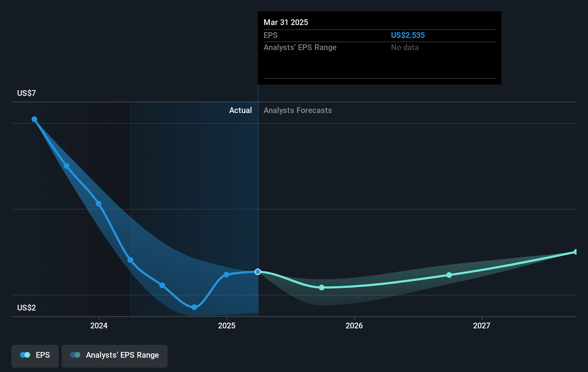The width and height of the screenshot is (588, 372).
Task: Click the US$2.535 EPS value in tooltip
Action: pos(408,35)
